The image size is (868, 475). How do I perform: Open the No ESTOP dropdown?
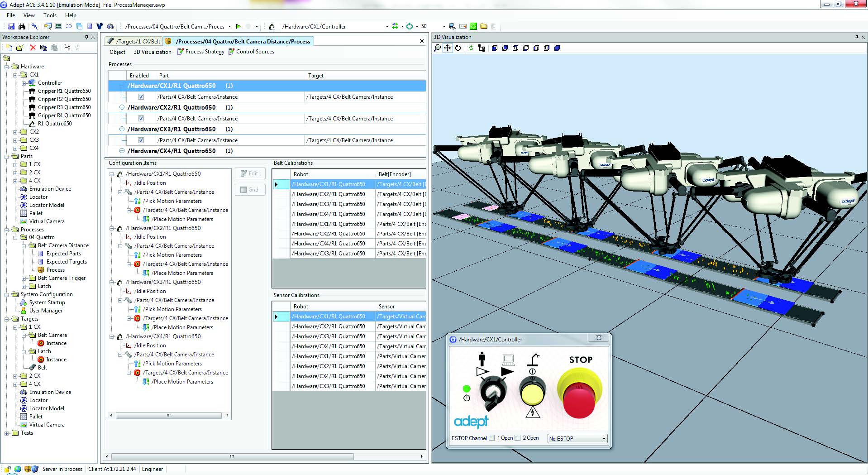point(577,438)
